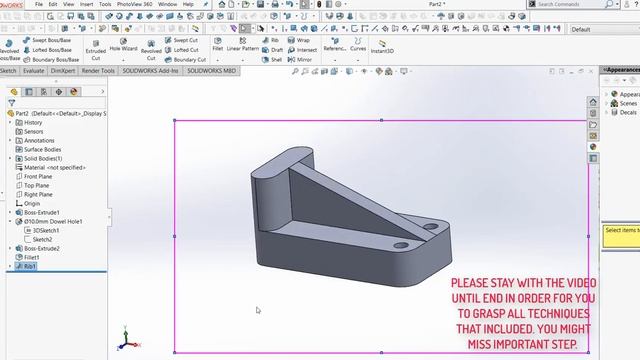The width and height of the screenshot is (640, 360).
Task: Select Top Plane in the tree
Action: tap(32, 185)
